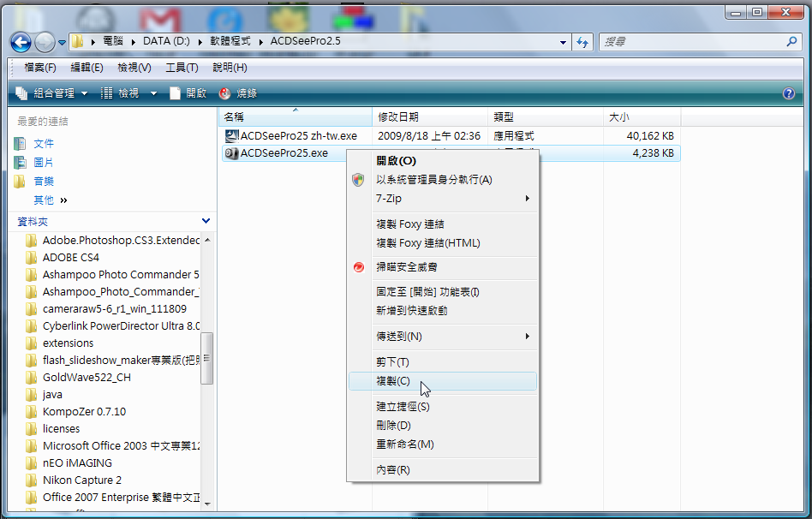812x519 pixels.
Task: Select Microsoft Office 2003 folder in tree
Action: click(x=112, y=446)
